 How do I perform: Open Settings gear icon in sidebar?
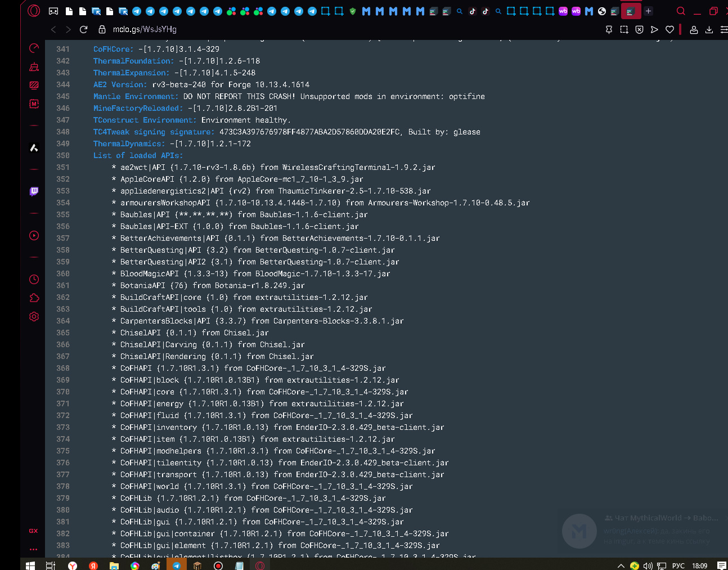tap(34, 316)
